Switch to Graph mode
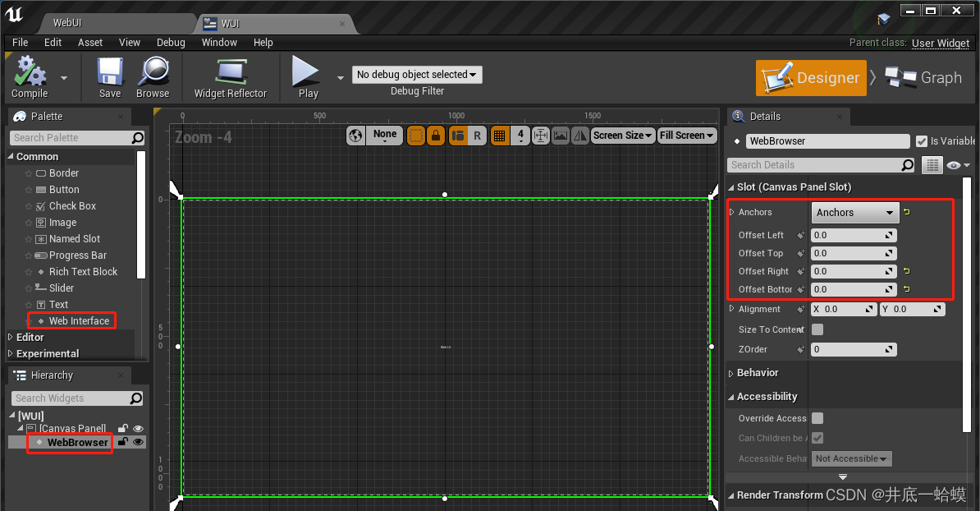The width and height of the screenshot is (980, 511). tap(923, 77)
